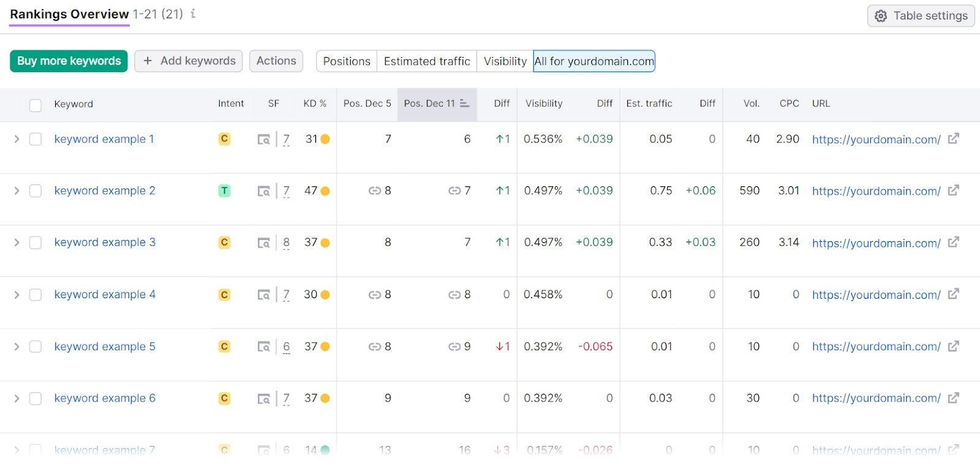Click link icon in Dec 11 position, keyword example 4

tap(454, 295)
